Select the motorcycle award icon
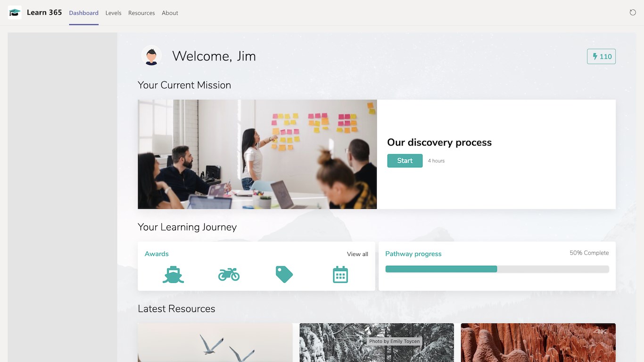 [x=229, y=274]
